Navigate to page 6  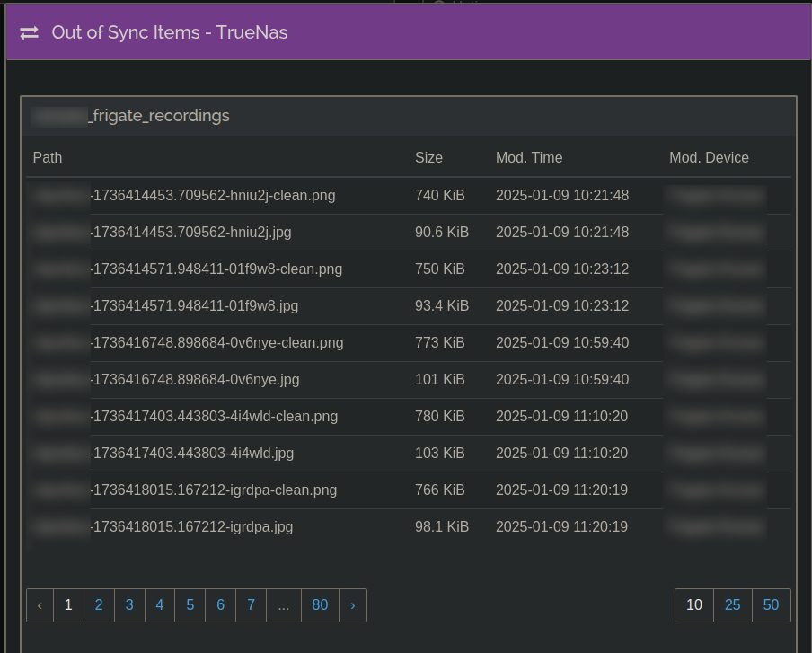221,604
